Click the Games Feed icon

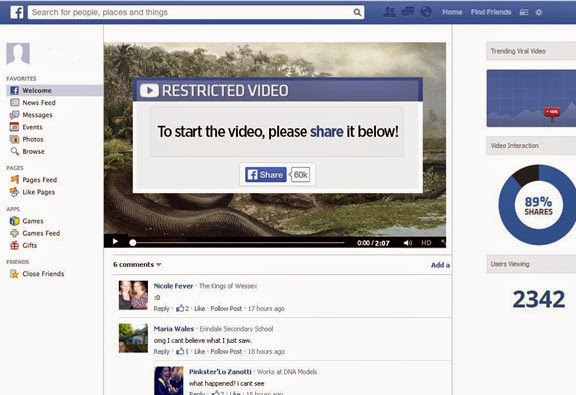point(14,233)
